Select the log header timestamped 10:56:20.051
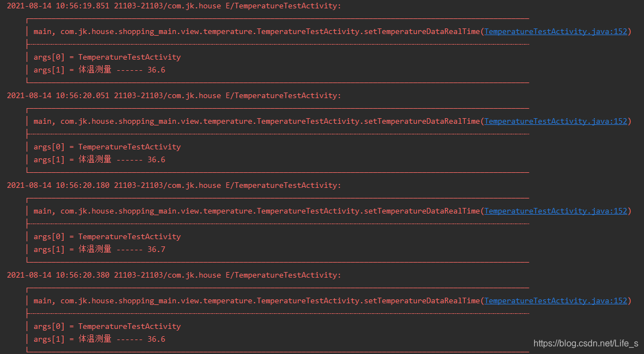 click(x=174, y=95)
